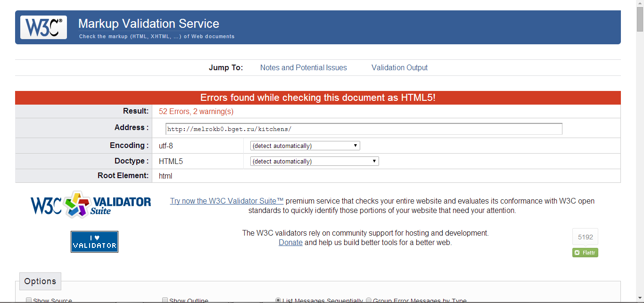Click the Address URL input field
The height and width of the screenshot is (303, 644).
click(363, 129)
